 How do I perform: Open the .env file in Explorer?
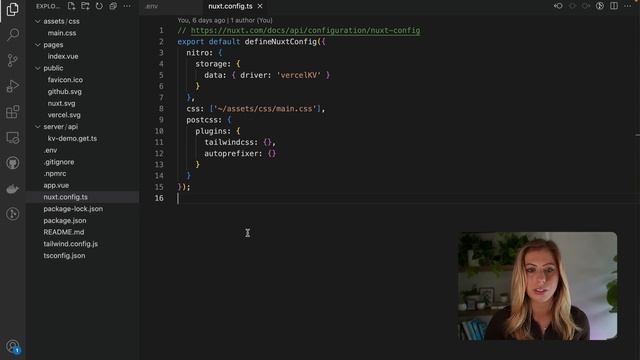click(x=51, y=151)
